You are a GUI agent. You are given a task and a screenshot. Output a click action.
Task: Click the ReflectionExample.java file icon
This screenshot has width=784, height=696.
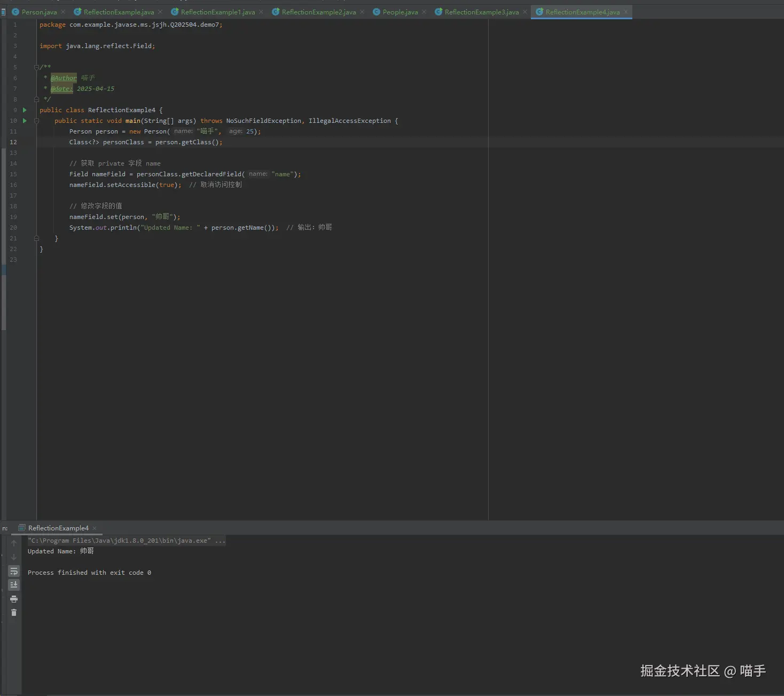[77, 12]
